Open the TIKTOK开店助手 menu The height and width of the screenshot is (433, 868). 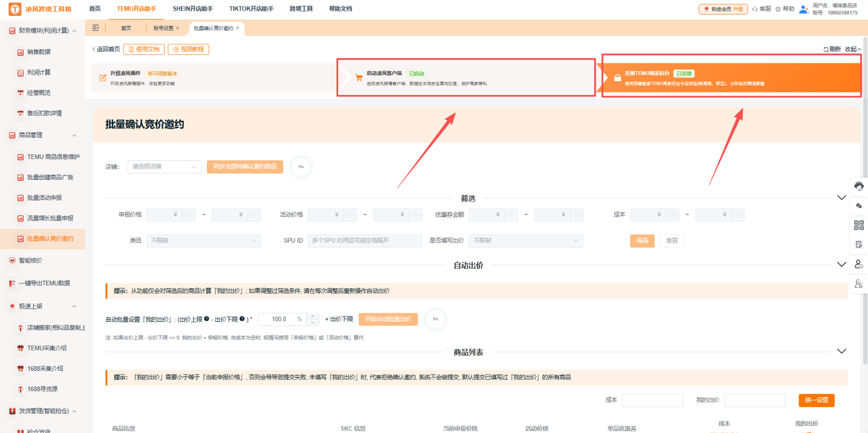[251, 9]
